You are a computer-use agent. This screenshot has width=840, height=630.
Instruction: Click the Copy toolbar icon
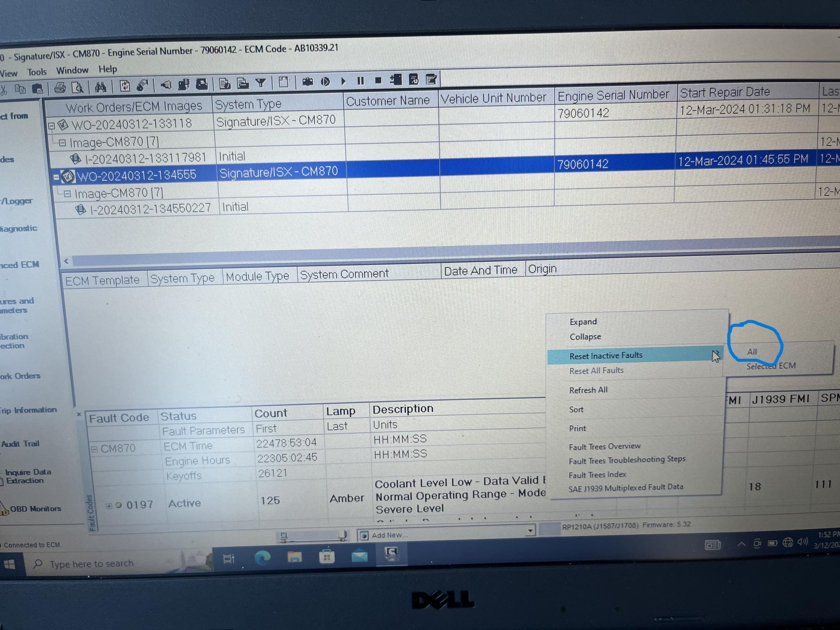pos(20,89)
